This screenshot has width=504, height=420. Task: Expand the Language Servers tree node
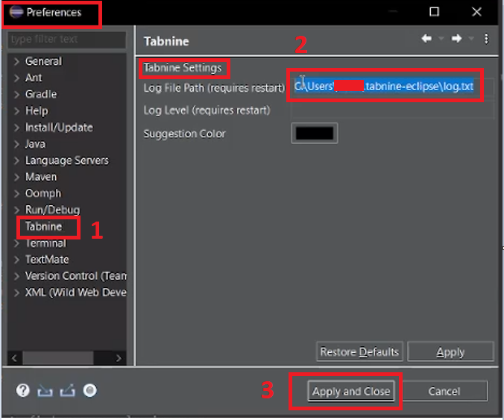[x=16, y=160]
